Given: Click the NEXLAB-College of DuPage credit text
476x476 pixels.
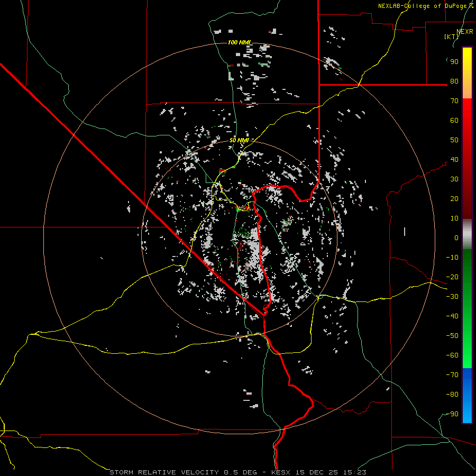Looking at the screenshot, I should (x=425, y=6).
